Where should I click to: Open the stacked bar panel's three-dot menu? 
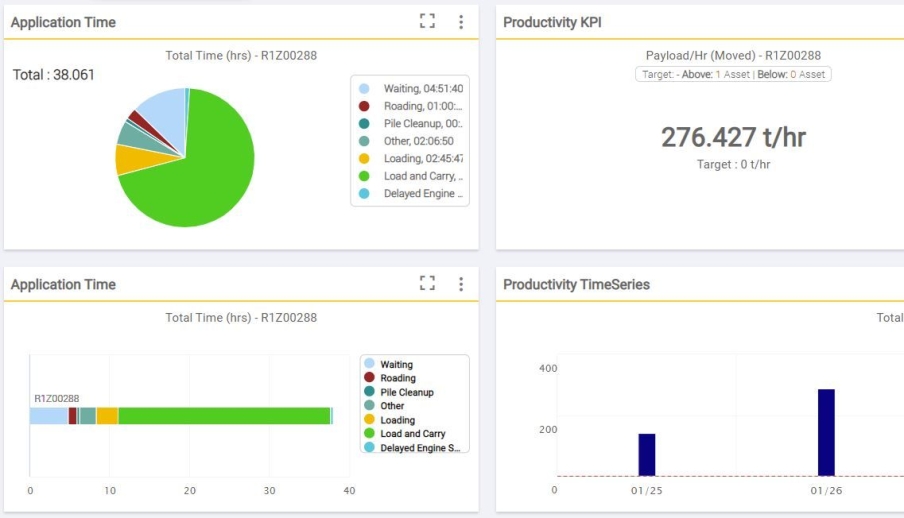(x=461, y=284)
